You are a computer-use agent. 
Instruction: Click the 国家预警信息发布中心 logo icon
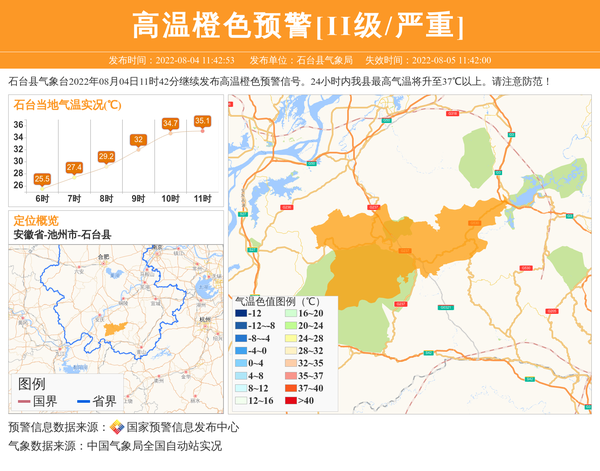click(117, 427)
